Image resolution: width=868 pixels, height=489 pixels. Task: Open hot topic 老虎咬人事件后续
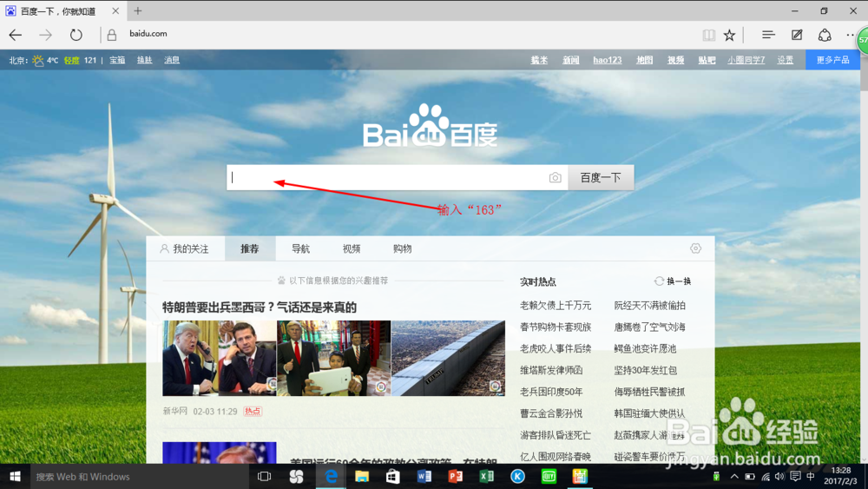coord(556,348)
